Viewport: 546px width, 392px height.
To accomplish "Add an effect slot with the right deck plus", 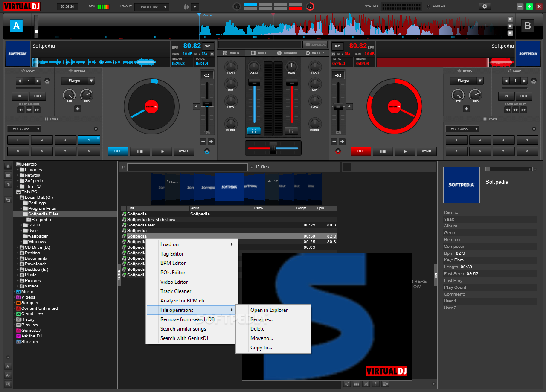I will tap(466, 109).
